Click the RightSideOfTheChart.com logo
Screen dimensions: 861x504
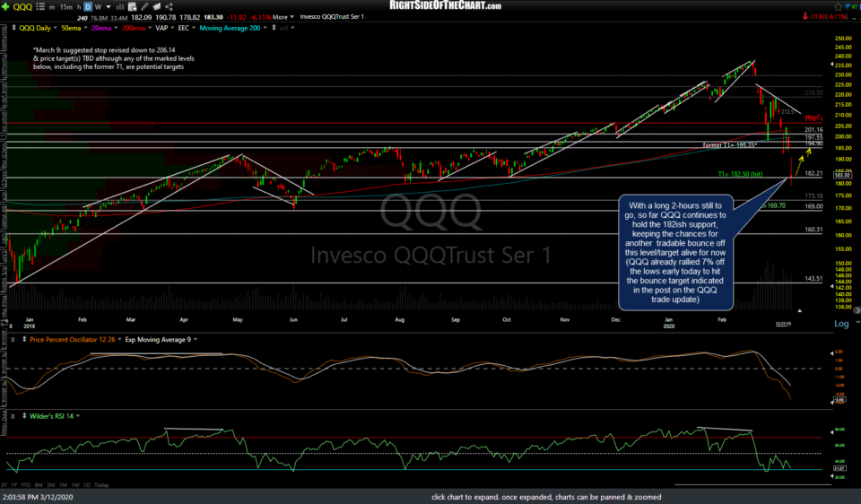446,5
